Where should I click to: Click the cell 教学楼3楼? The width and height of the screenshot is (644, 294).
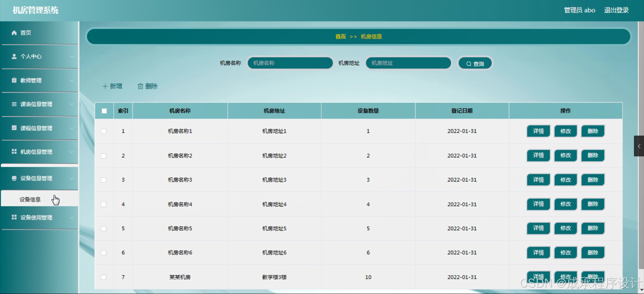coord(274,277)
